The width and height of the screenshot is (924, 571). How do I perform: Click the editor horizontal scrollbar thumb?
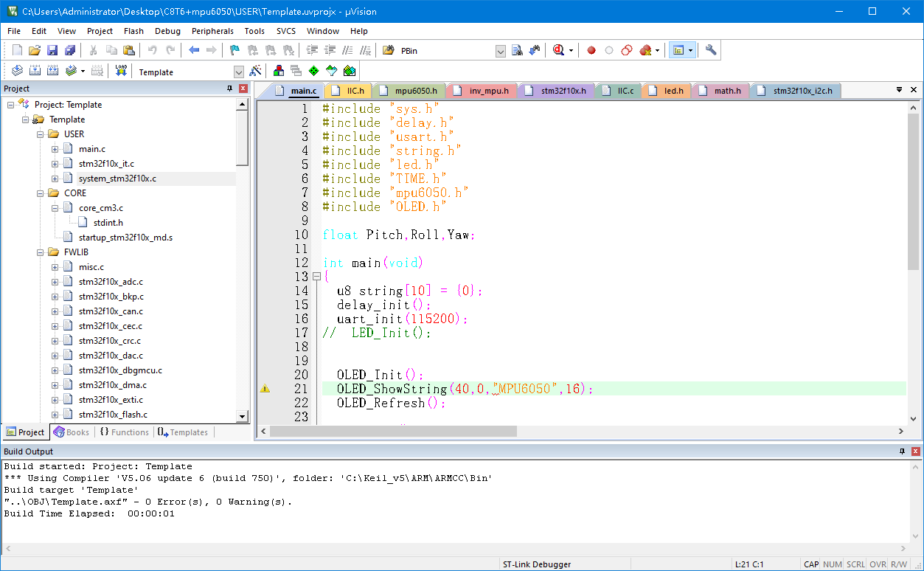[x=392, y=432]
